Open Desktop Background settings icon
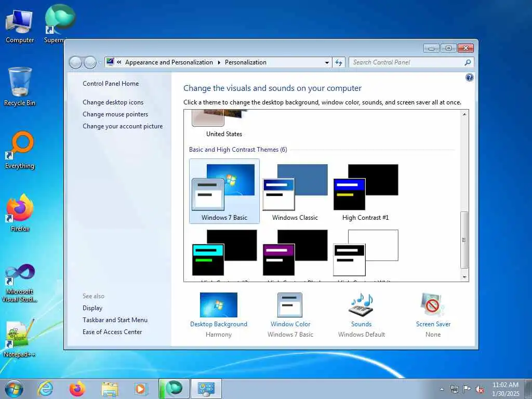The image size is (532, 399). click(x=219, y=304)
